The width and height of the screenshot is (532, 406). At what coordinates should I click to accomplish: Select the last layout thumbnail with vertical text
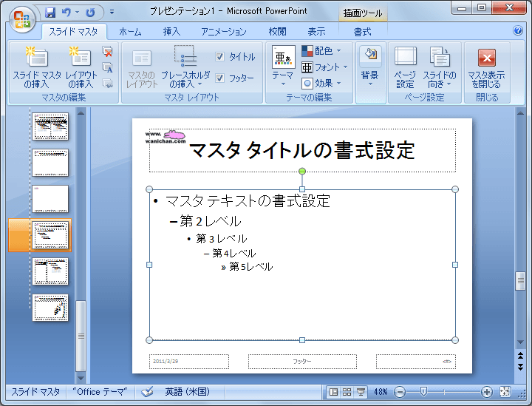(x=50, y=308)
